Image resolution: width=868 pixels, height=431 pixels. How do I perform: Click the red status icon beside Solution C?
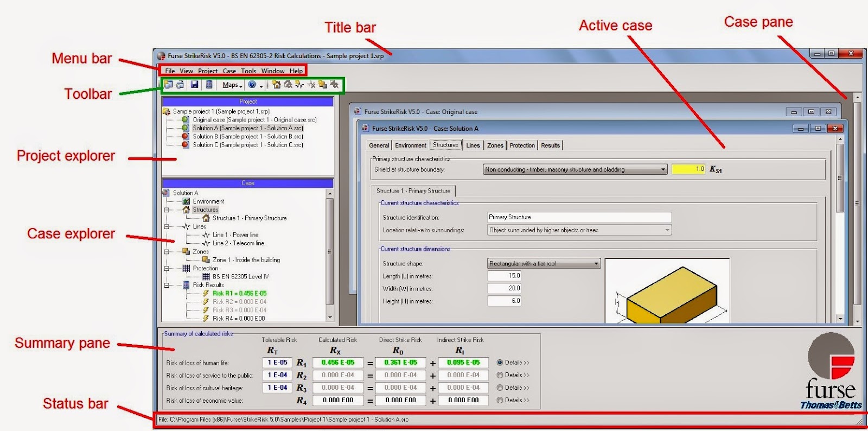(186, 145)
